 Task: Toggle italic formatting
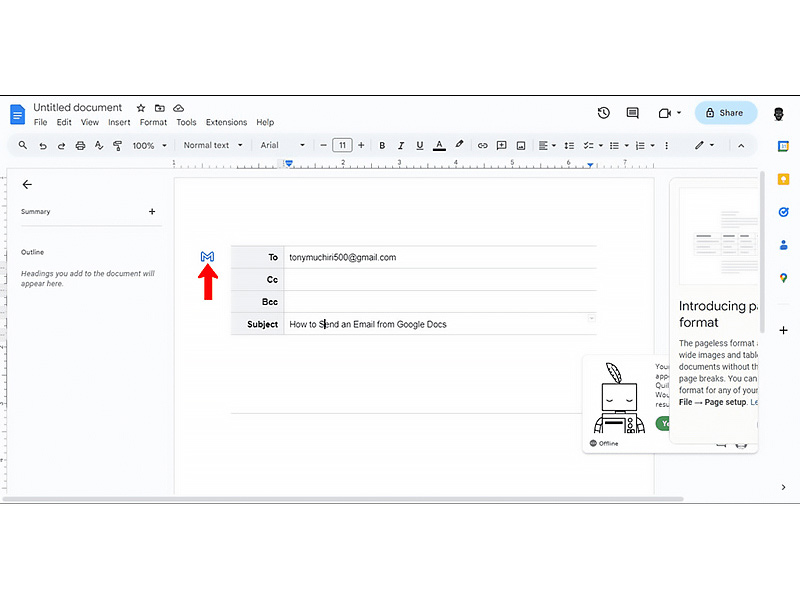click(x=401, y=145)
